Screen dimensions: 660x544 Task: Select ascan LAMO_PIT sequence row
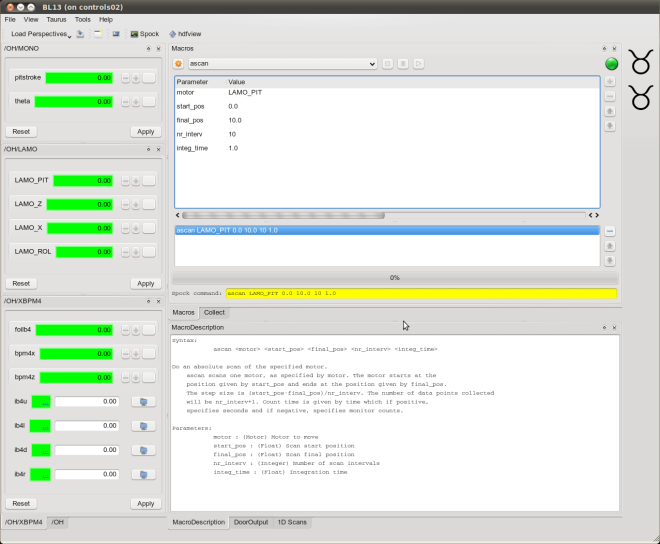[x=387, y=230]
